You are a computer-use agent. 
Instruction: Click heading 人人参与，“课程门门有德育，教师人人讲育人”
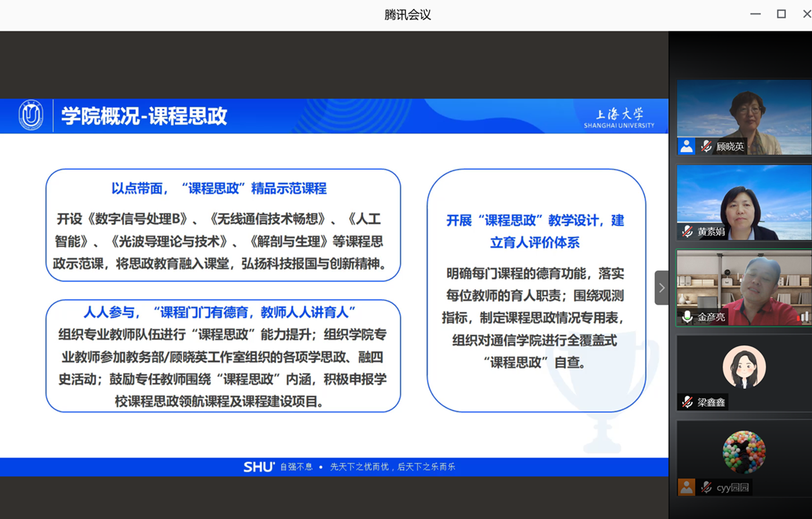point(219,313)
